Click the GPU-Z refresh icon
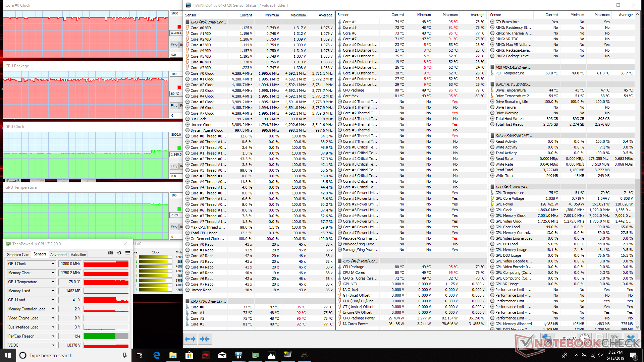 point(119,253)
